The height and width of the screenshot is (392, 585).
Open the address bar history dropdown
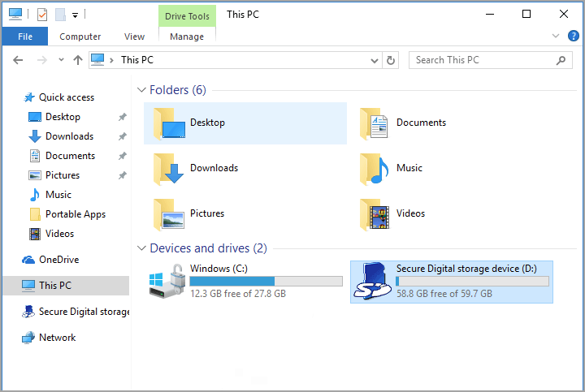coord(374,60)
